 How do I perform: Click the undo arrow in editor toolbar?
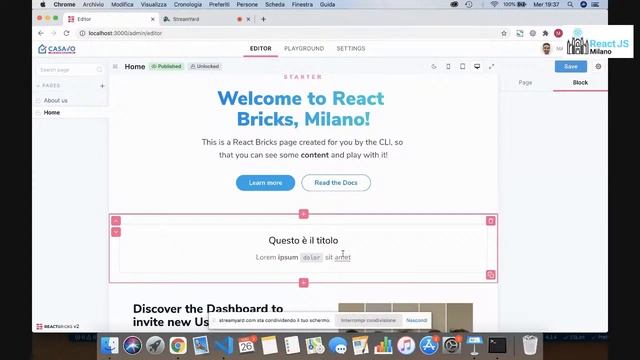pyautogui.click(x=434, y=67)
